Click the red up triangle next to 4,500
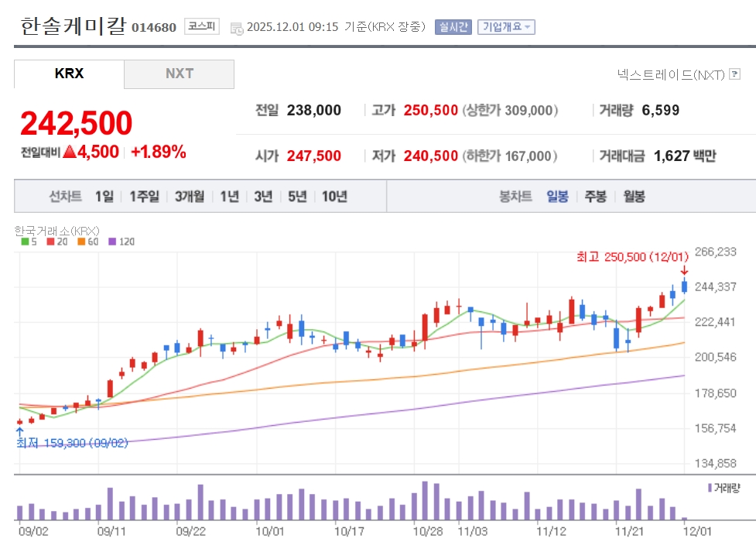This screenshot has width=756, height=559. (70, 152)
